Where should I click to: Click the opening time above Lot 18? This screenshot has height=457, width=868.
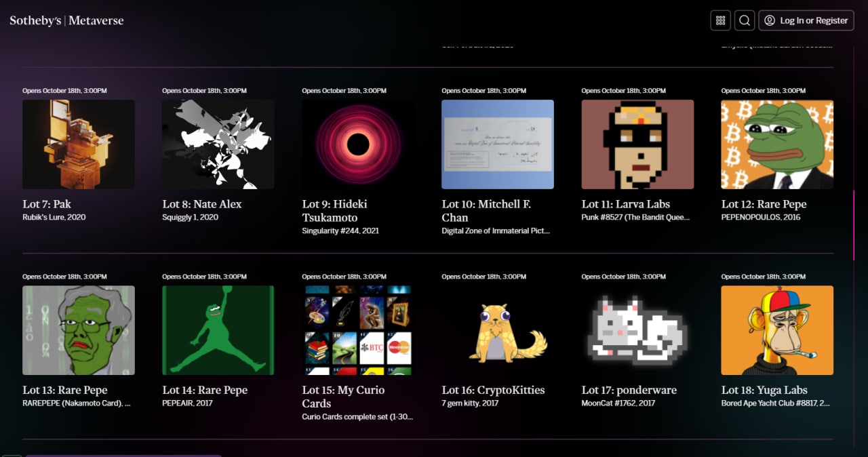click(x=763, y=277)
